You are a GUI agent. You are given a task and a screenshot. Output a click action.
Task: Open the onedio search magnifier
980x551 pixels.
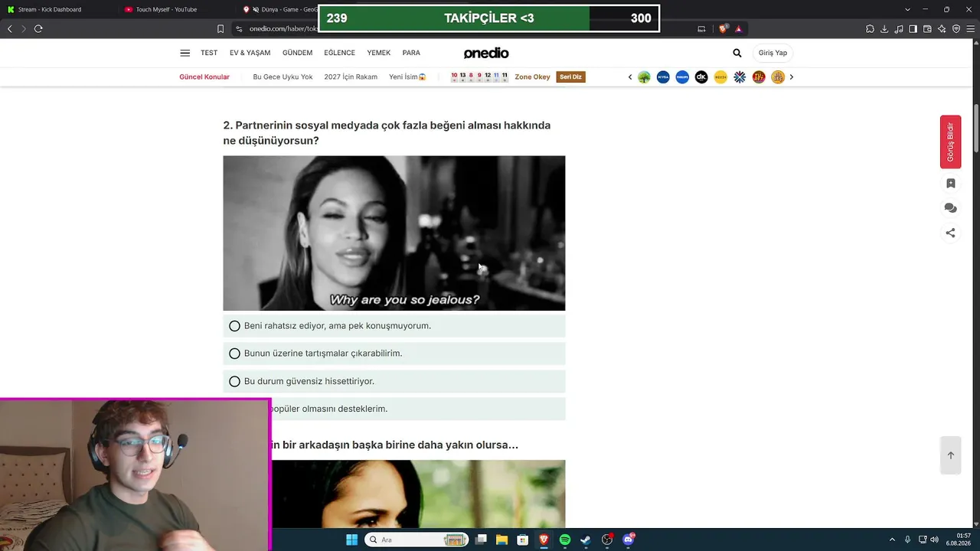coord(737,53)
